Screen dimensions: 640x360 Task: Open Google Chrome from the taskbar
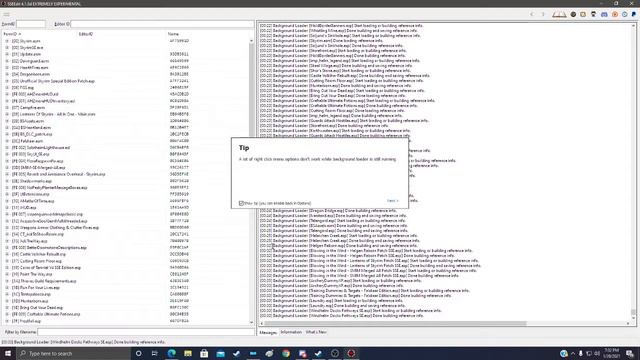click(x=286, y=353)
